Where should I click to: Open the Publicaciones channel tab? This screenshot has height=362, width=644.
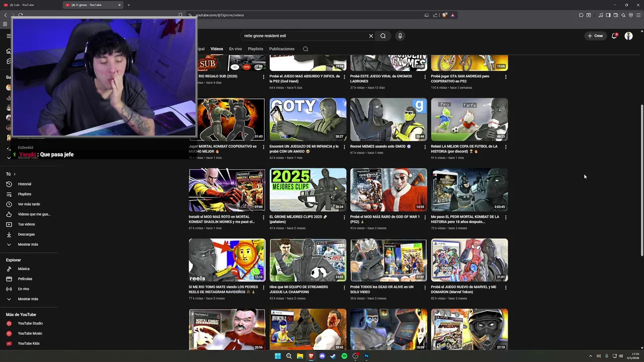pos(282,49)
